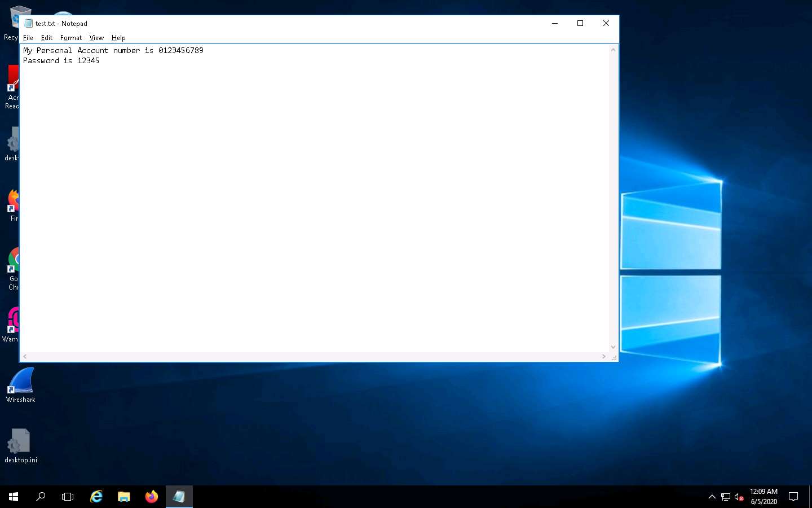The width and height of the screenshot is (812, 508).
Task: Open the Help menu in Notepad
Action: pos(118,38)
